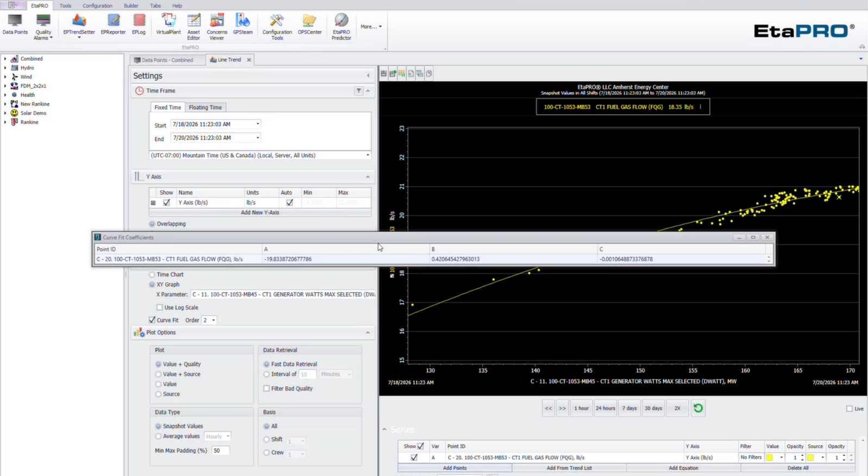868x476 pixels.
Task: Open the Concerns Viewer
Action: click(217, 27)
